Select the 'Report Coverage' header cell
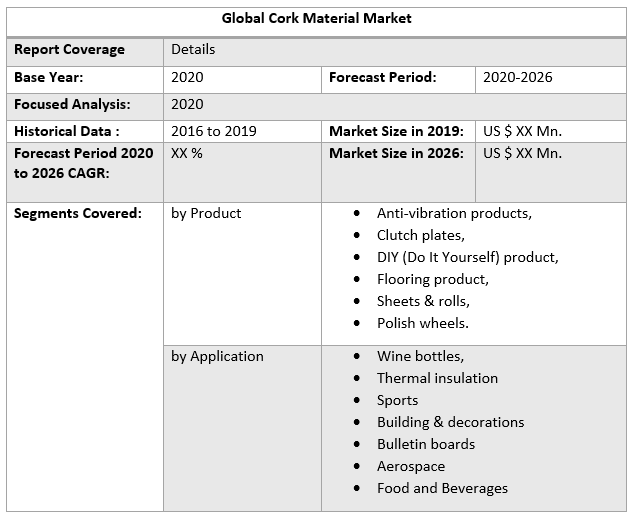 pos(69,49)
